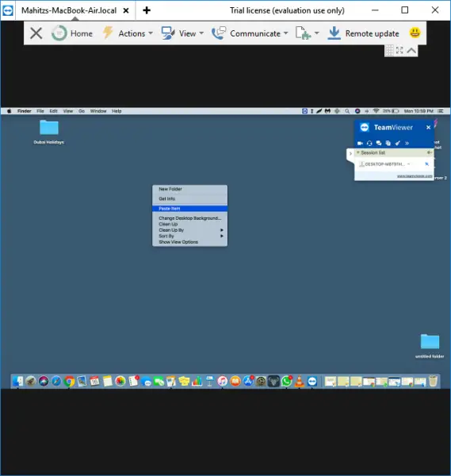Click the headset audio icon in TeamViewer panel
451x476 pixels.
369,144
